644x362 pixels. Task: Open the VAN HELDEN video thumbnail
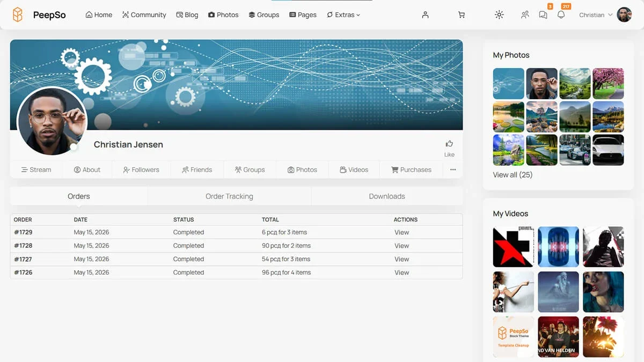558,337
